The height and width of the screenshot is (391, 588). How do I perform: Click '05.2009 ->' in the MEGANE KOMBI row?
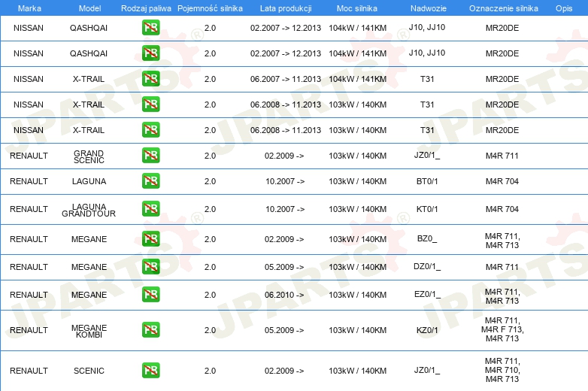[x=284, y=330]
